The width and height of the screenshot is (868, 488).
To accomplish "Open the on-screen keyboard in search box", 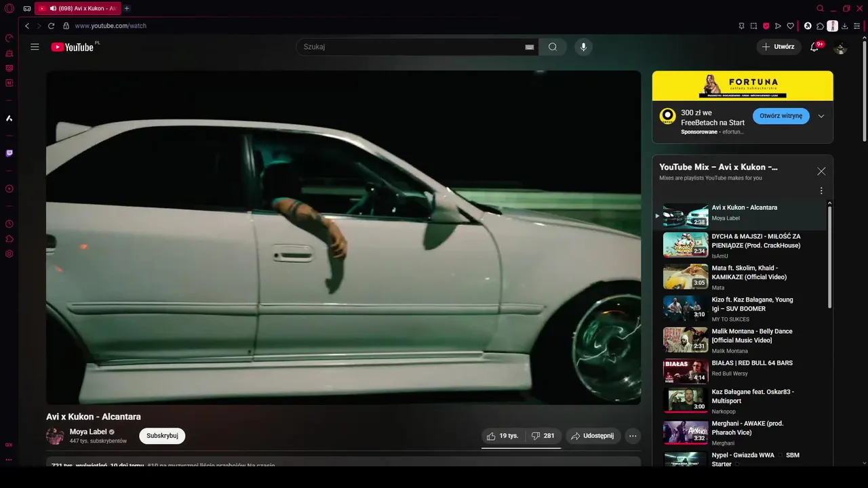I will click(x=530, y=47).
